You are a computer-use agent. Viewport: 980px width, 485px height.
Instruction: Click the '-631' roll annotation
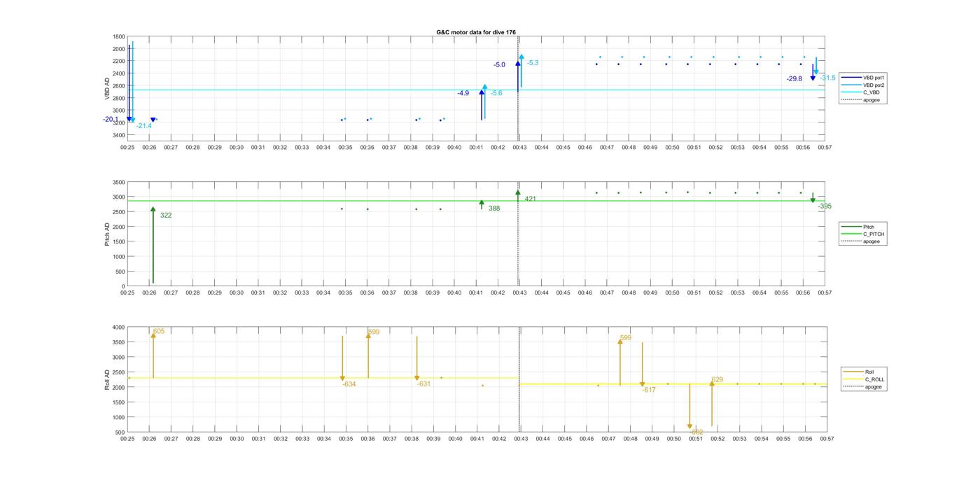(423, 384)
